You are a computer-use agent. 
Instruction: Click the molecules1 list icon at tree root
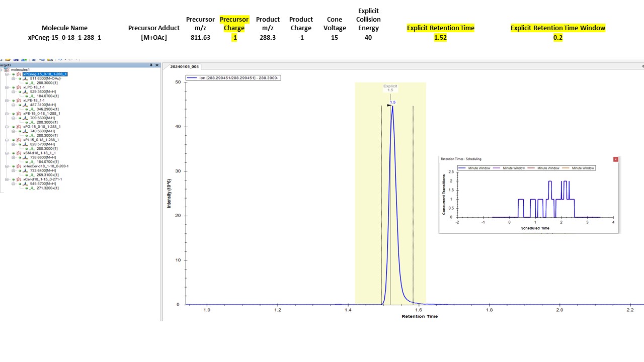(x=7, y=70)
